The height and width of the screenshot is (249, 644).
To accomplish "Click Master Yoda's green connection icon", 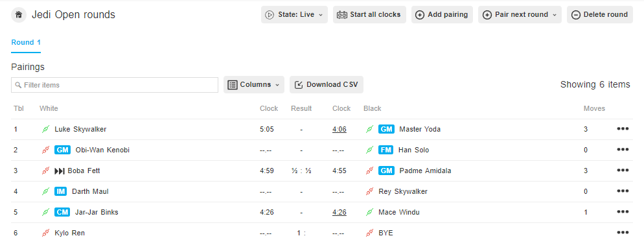I will [x=370, y=130].
